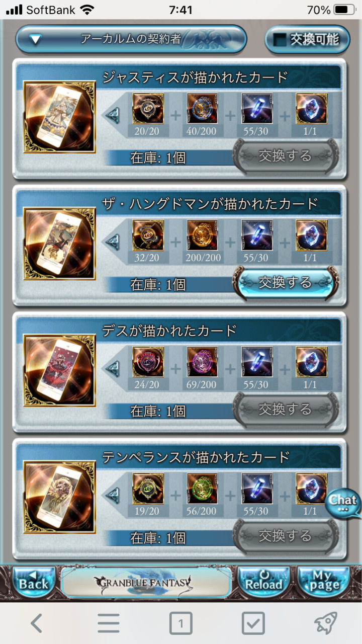Expand the arrow left of Justice materials
Image resolution: width=362 pixels, height=644 pixels.
click(x=113, y=115)
